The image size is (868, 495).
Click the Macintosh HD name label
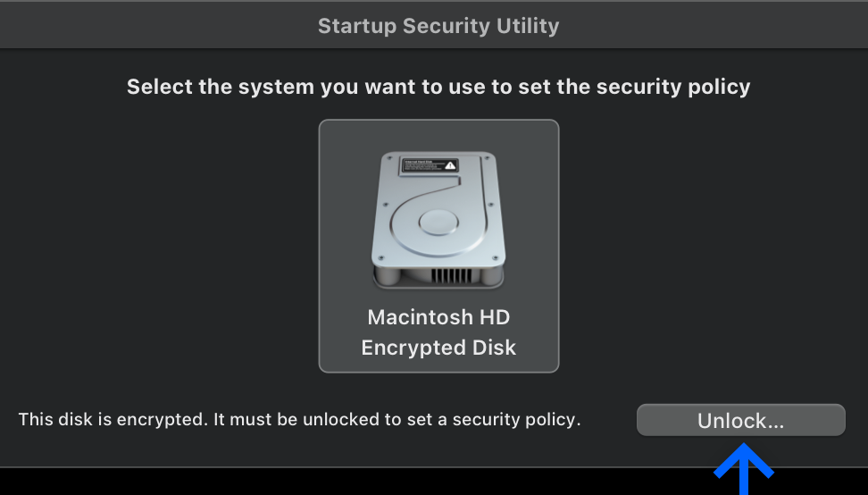click(438, 317)
